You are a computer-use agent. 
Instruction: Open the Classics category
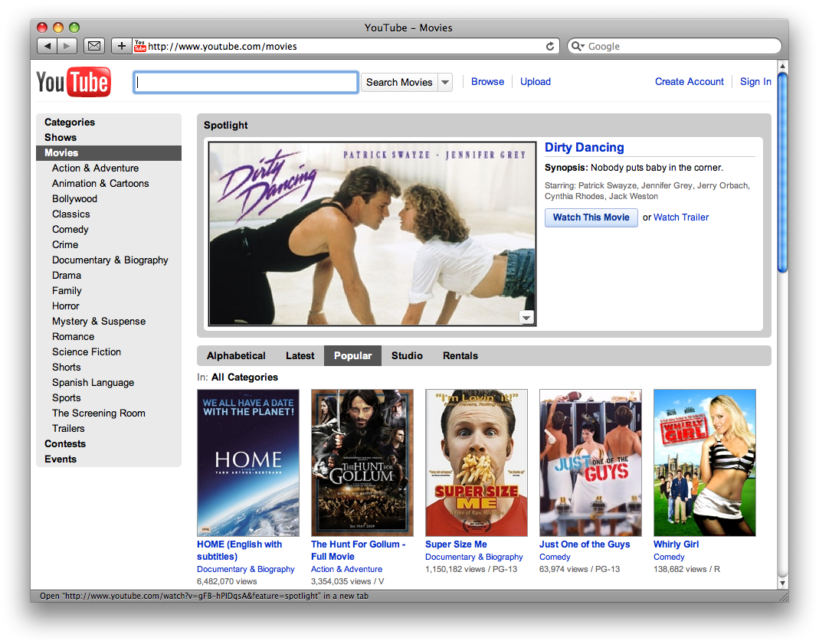pyautogui.click(x=70, y=214)
